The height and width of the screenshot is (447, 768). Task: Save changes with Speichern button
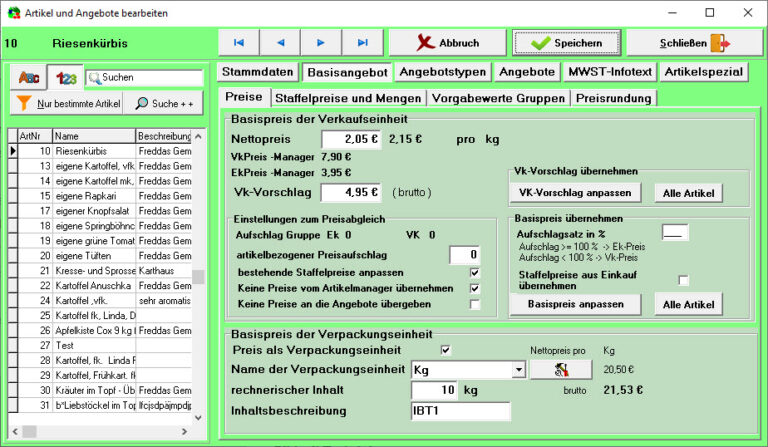point(567,43)
